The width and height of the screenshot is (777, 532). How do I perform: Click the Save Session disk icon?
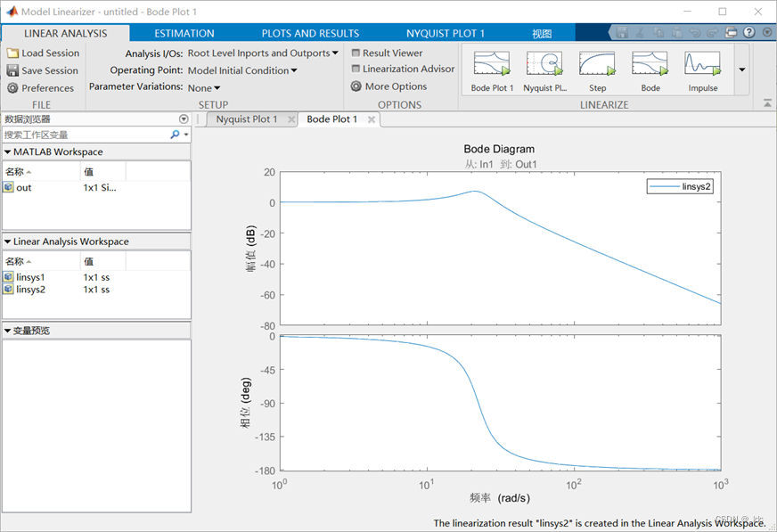click(x=12, y=70)
